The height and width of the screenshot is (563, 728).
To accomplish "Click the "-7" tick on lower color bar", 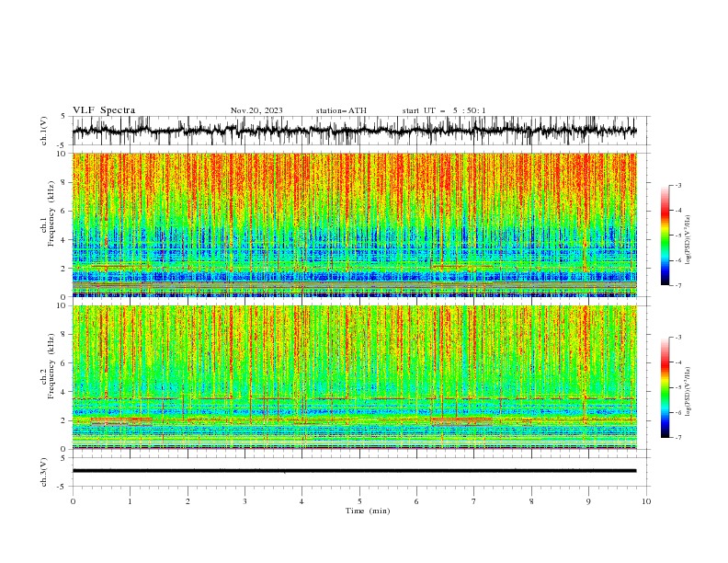I will click(677, 437).
